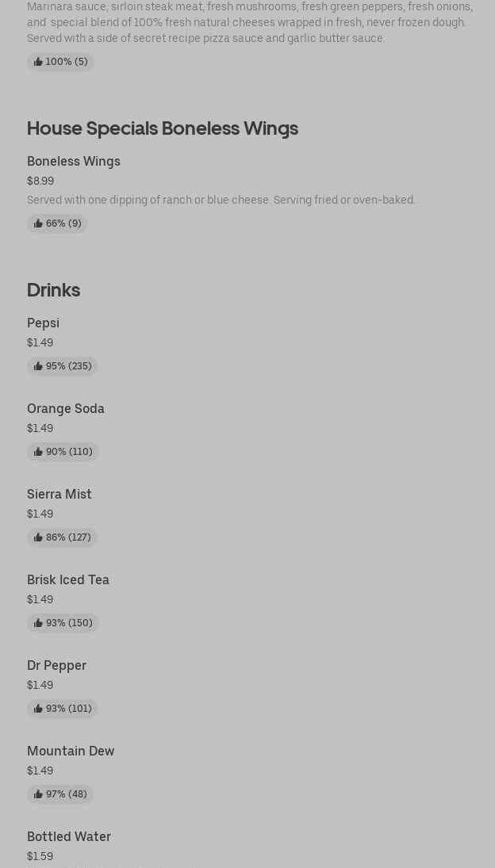Click the Boneless Wings description text
Image resolution: width=495 pixels, height=868 pixels.
(221, 200)
